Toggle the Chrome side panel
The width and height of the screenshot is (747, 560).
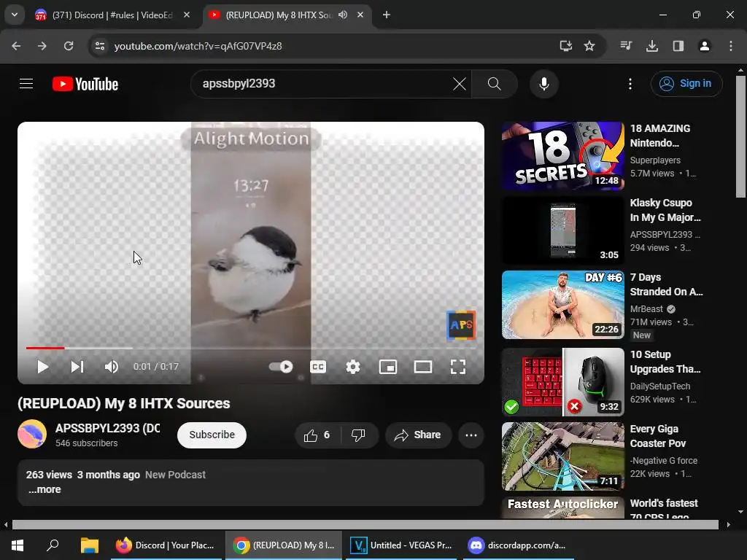[678, 46]
